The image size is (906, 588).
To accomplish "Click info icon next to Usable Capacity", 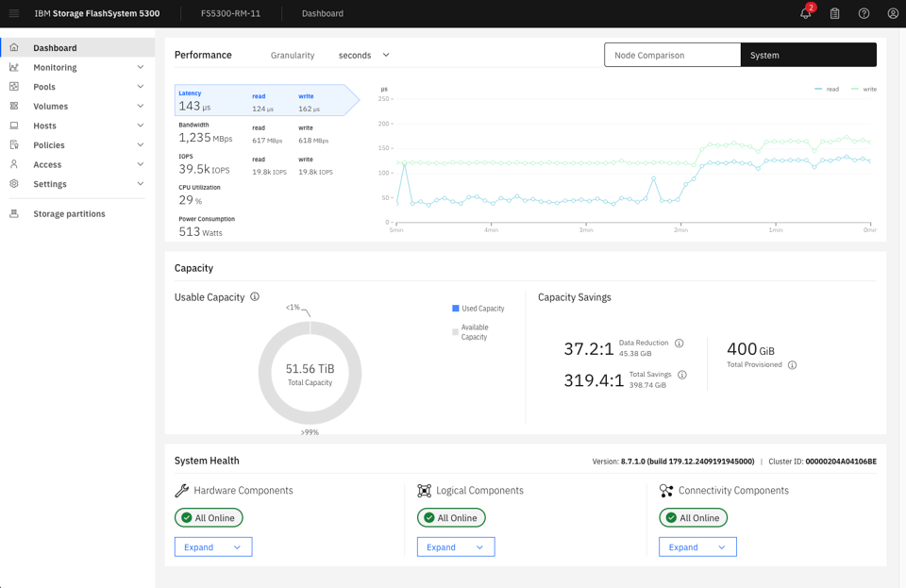I will tap(255, 296).
